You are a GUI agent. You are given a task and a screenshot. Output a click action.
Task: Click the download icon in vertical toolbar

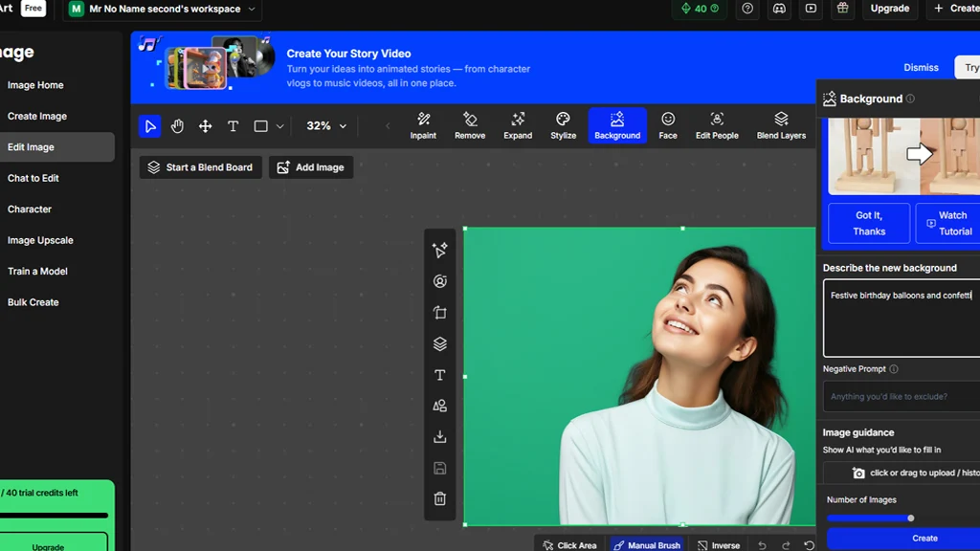pos(440,436)
